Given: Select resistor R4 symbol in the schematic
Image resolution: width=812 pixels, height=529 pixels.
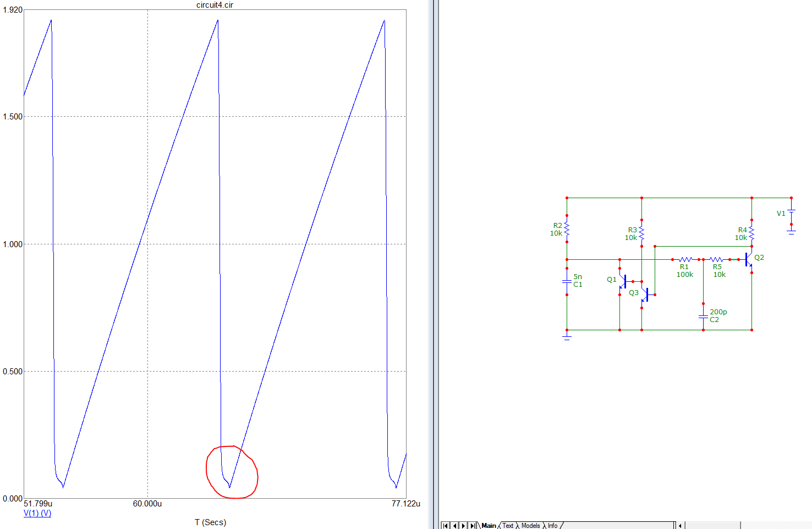Looking at the screenshot, I should pos(751,233).
